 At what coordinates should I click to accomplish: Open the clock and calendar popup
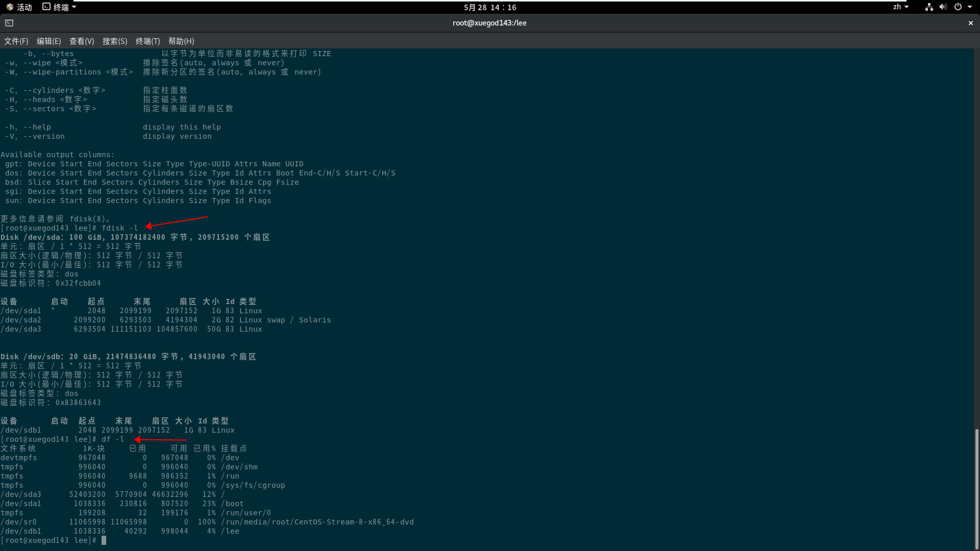489,7
